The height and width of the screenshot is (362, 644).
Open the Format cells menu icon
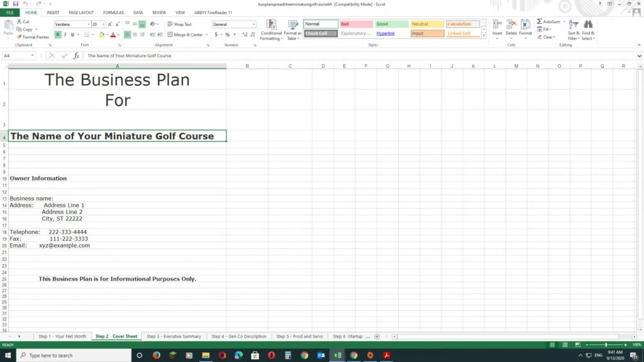pyautogui.click(x=525, y=25)
